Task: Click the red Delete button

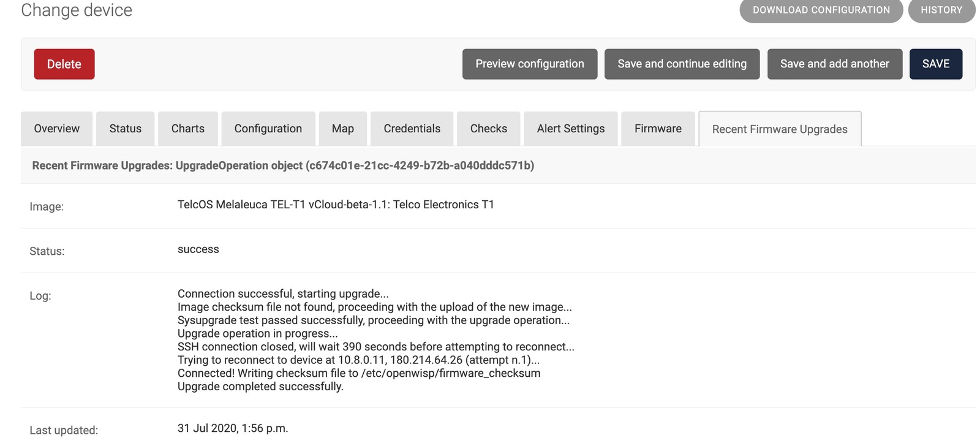Action: click(64, 64)
